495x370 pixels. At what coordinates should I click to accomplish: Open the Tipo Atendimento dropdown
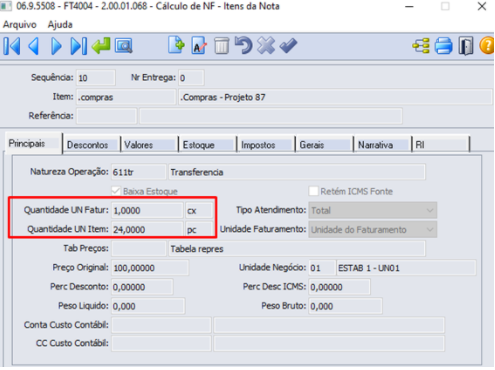click(x=372, y=210)
